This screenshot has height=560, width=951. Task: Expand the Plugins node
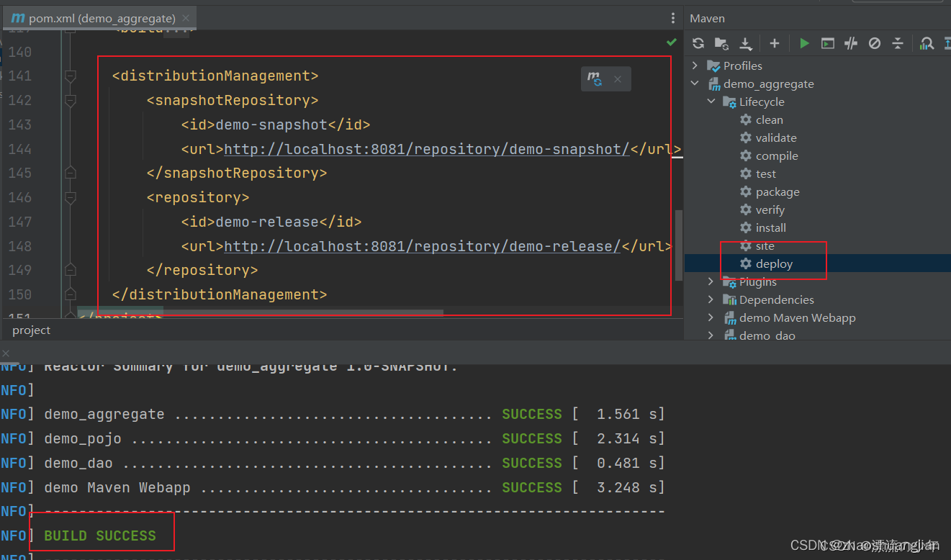point(711,281)
